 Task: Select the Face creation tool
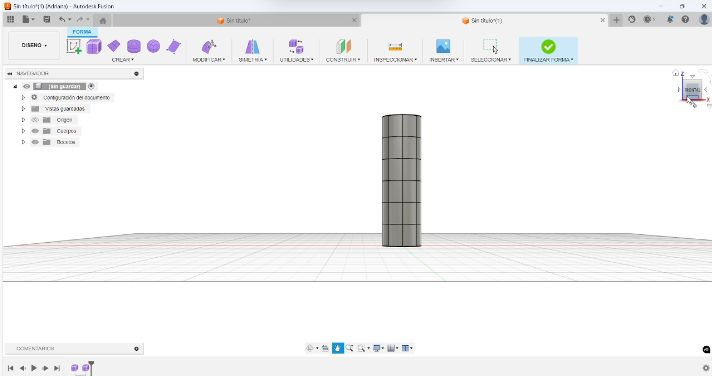(x=173, y=46)
